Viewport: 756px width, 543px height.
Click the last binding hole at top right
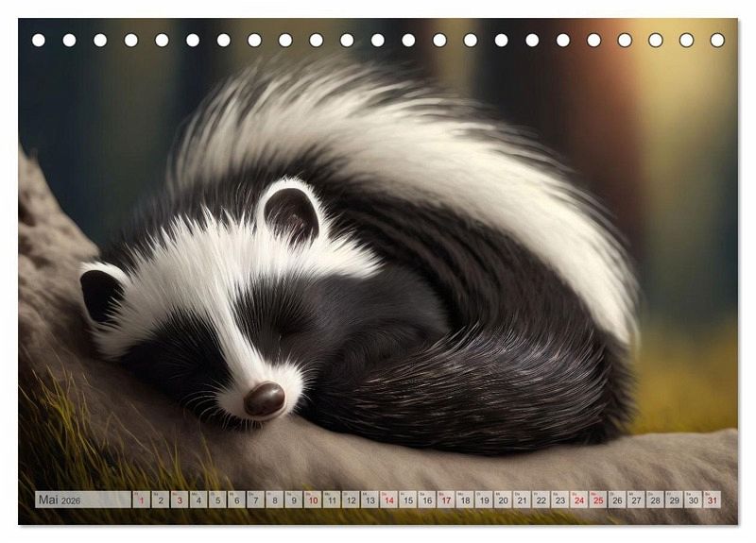(x=717, y=41)
